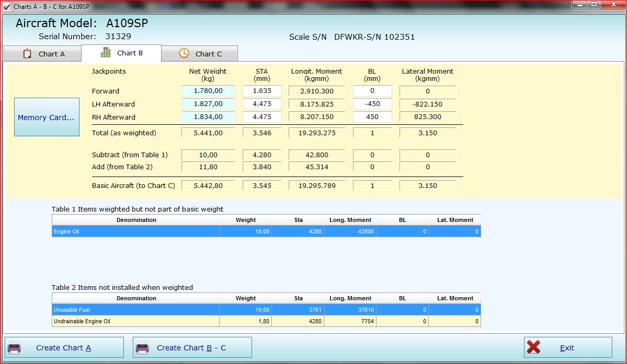Click the clock icon on Chart C tab
Image resolution: width=627 pixels, height=364 pixels.
(184, 53)
